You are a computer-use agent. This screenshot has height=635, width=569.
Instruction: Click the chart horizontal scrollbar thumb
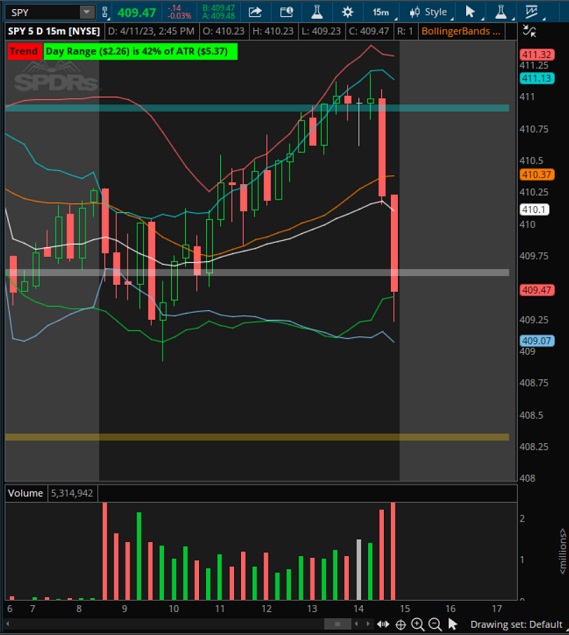point(337,624)
